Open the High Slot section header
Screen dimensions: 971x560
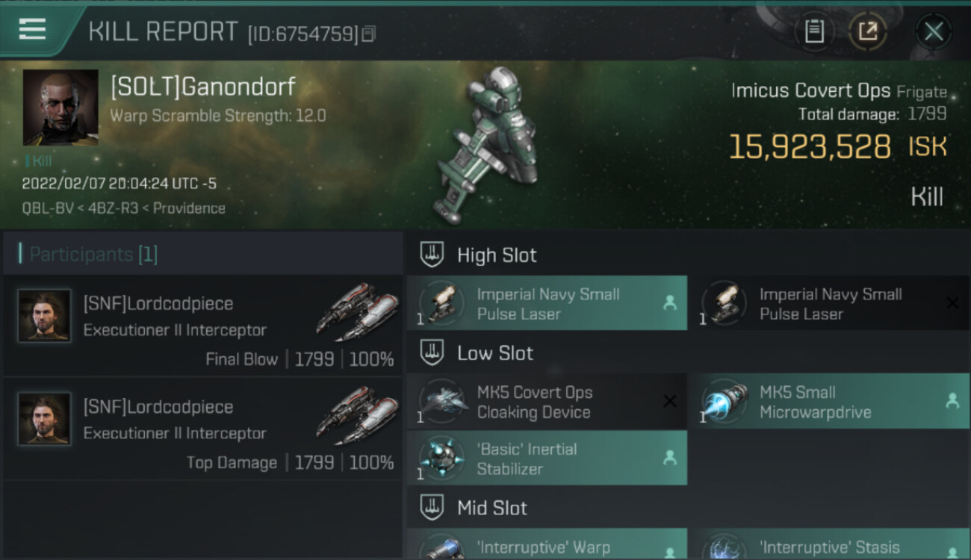688,255
